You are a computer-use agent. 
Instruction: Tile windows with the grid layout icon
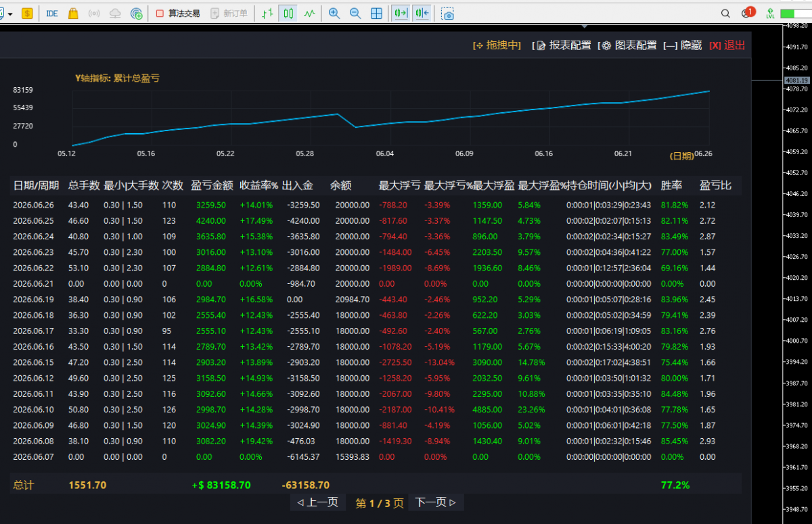pos(376,13)
